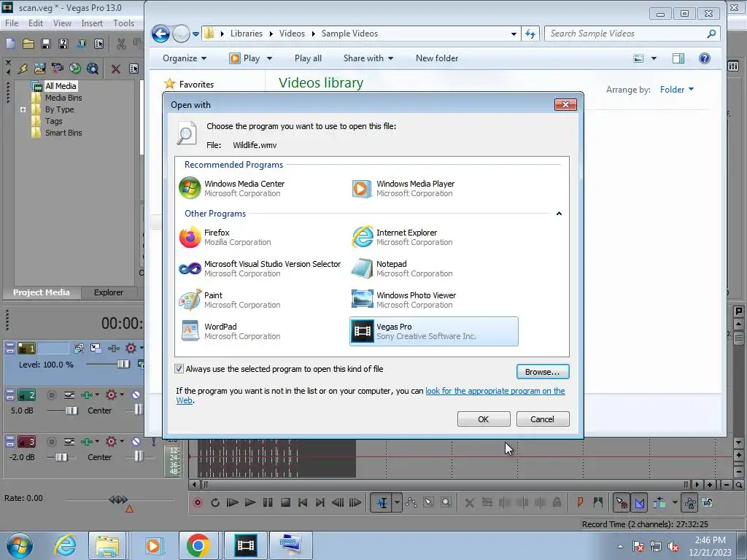This screenshot has width=747, height=560.
Task: Open Arrange by Folder dropdown
Action: click(x=676, y=90)
